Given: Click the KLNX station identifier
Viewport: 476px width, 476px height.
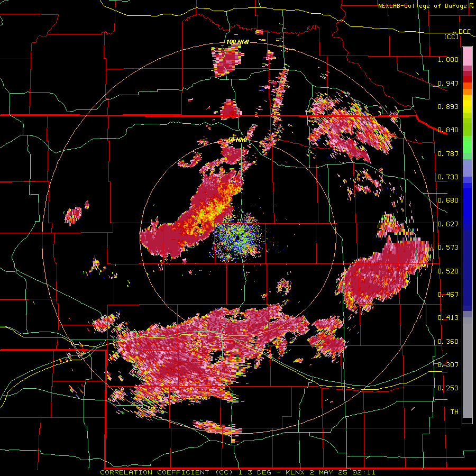Looking at the screenshot, I should pos(295,472).
